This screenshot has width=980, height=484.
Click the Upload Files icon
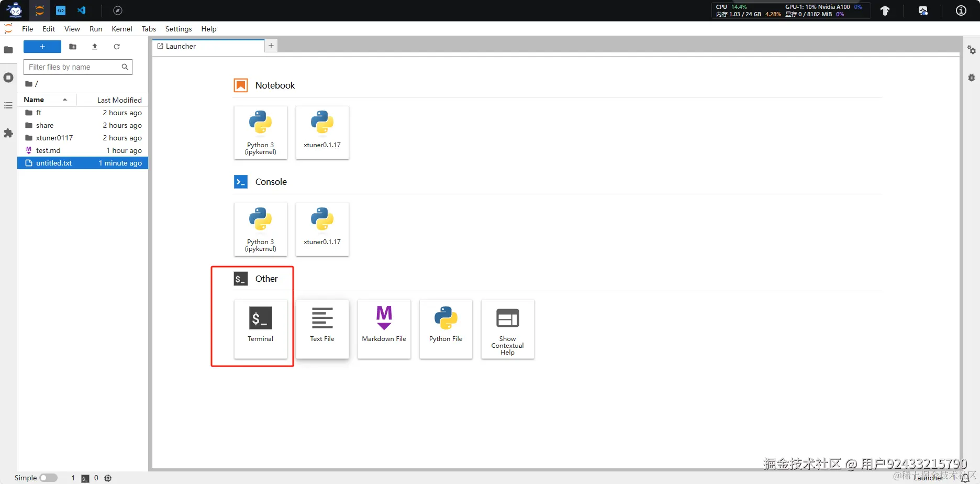(x=95, y=47)
